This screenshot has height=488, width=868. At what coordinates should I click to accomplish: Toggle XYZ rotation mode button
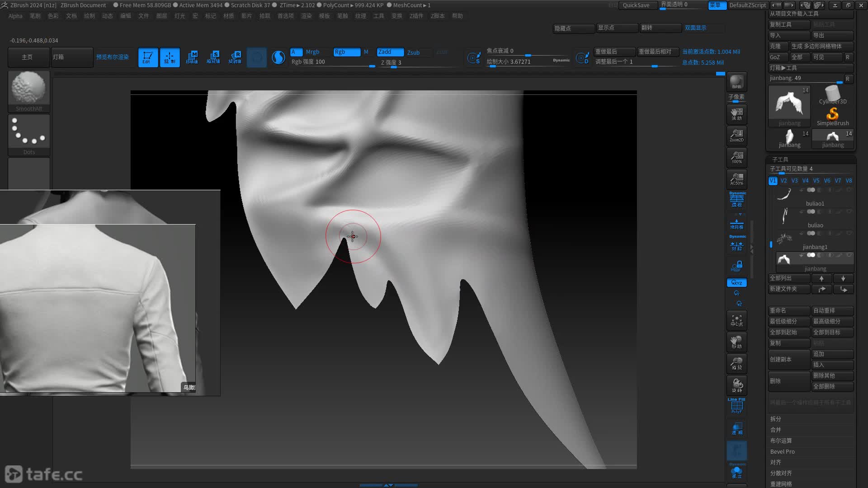click(737, 283)
